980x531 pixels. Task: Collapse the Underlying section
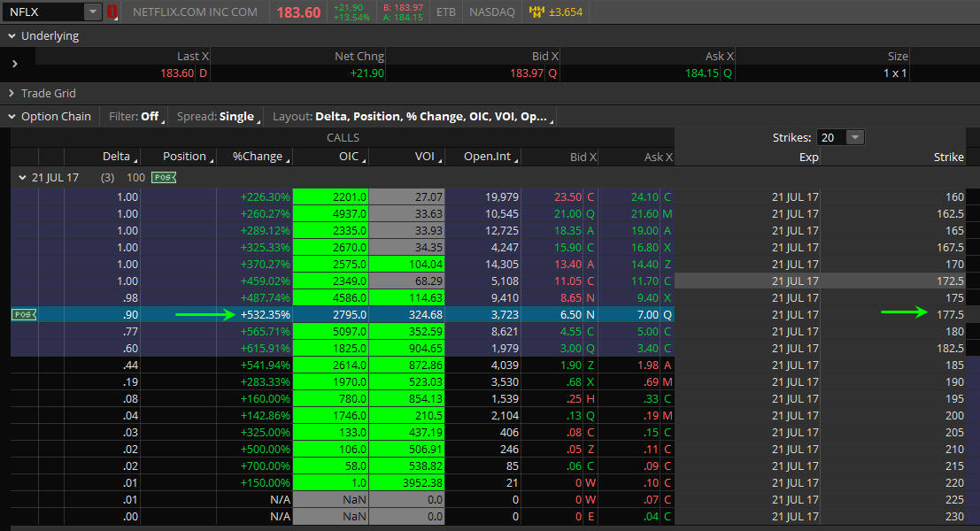(11, 36)
